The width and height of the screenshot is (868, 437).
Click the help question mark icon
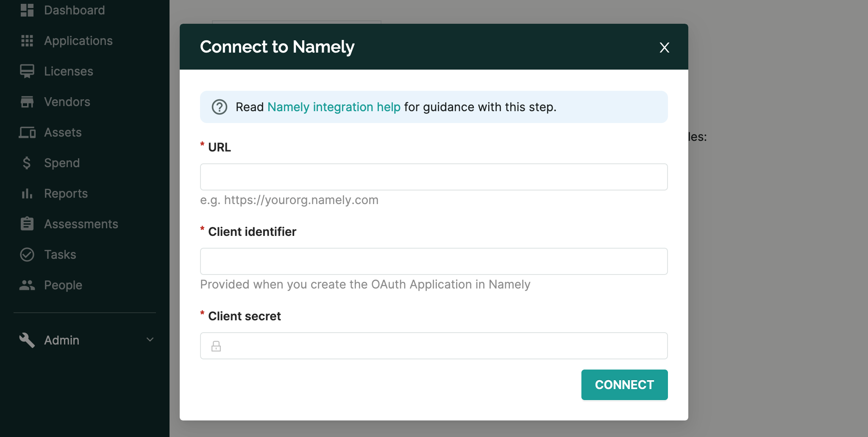coord(220,107)
